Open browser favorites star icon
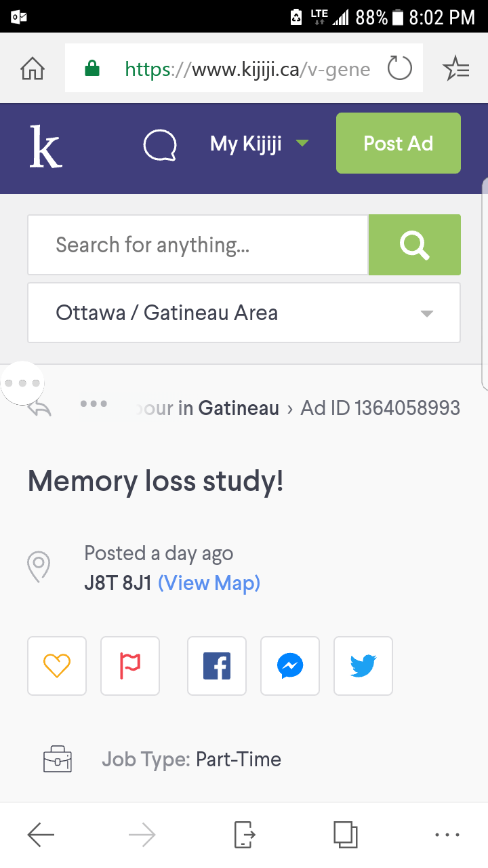The height and width of the screenshot is (868, 488). 455,68
